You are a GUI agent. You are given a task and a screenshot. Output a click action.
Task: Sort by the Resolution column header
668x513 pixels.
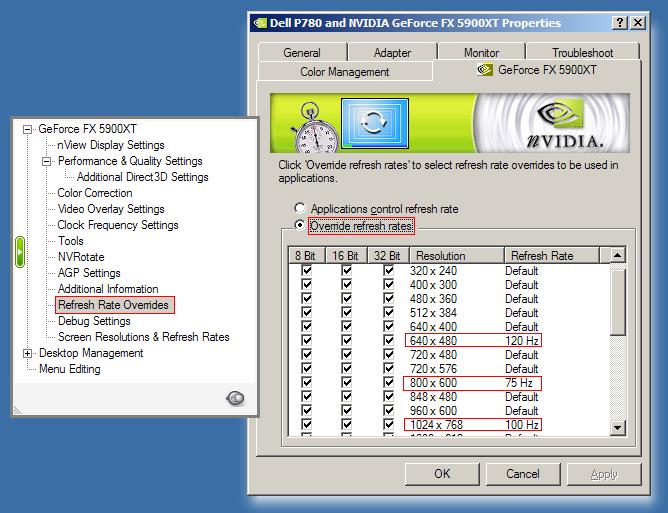point(457,256)
